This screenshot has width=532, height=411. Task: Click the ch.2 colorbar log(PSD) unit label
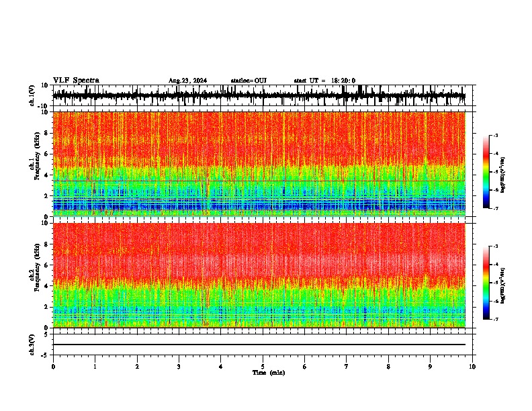(503, 285)
